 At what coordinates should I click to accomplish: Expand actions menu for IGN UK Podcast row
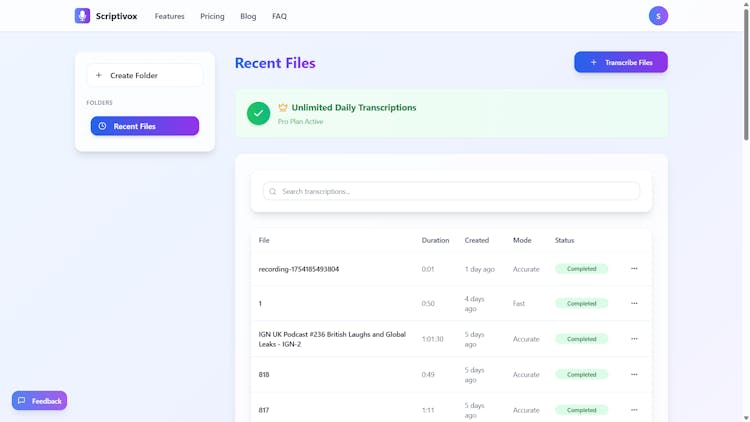point(634,339)
